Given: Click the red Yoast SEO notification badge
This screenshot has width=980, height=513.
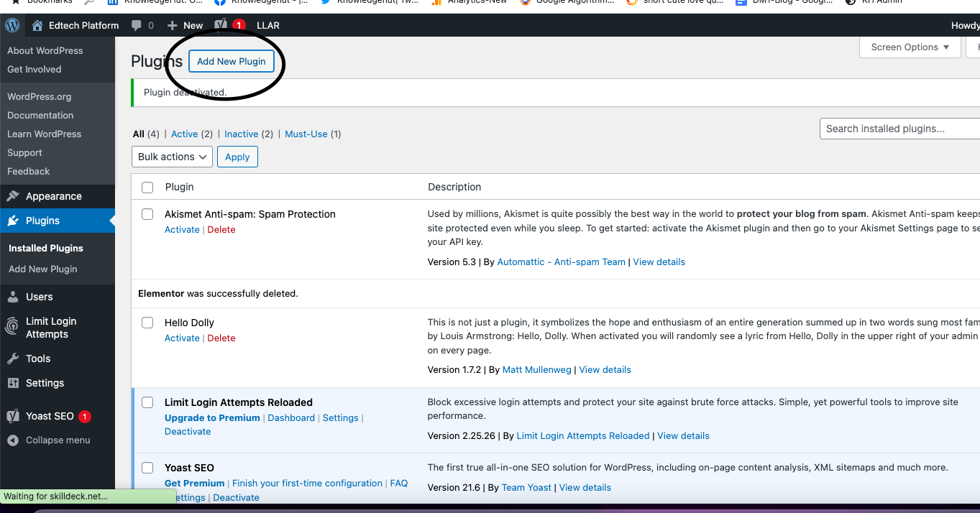Looking at the screenshot, I should (x=85, y=416).
